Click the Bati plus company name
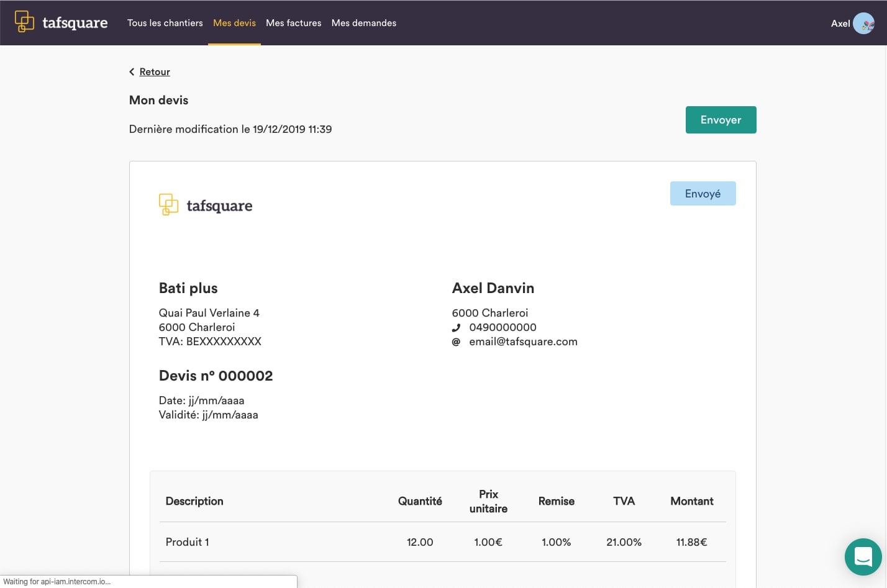Screen dimensions: 887x588 [x=188, y=288]
